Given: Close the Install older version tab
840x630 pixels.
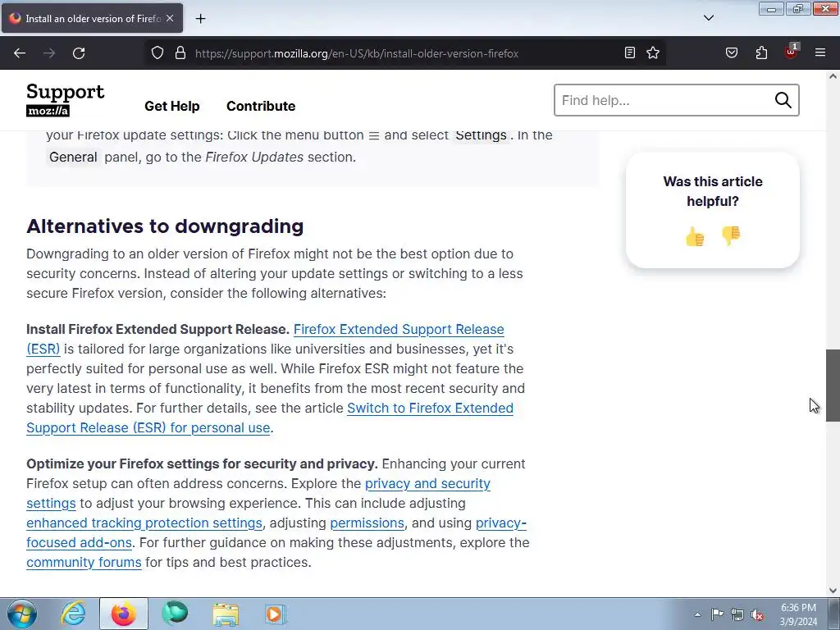Looking at the screenshot, I should pyautogui.click(x=170, y=18).
